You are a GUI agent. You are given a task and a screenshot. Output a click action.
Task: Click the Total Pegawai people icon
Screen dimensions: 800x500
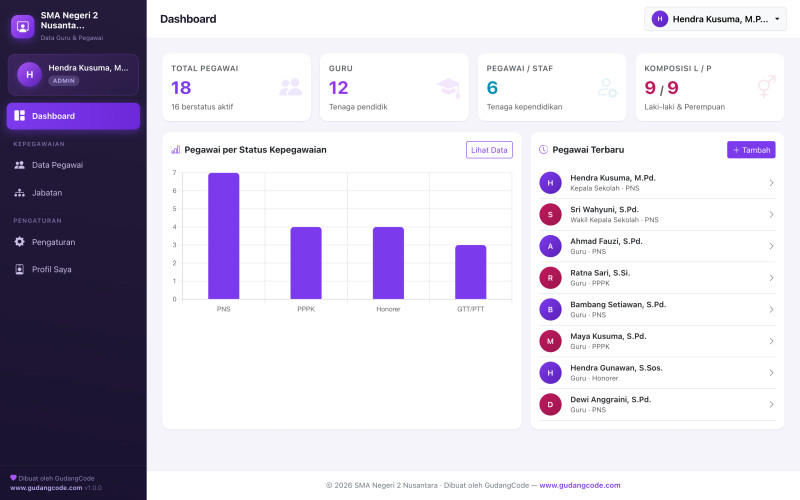290,87
